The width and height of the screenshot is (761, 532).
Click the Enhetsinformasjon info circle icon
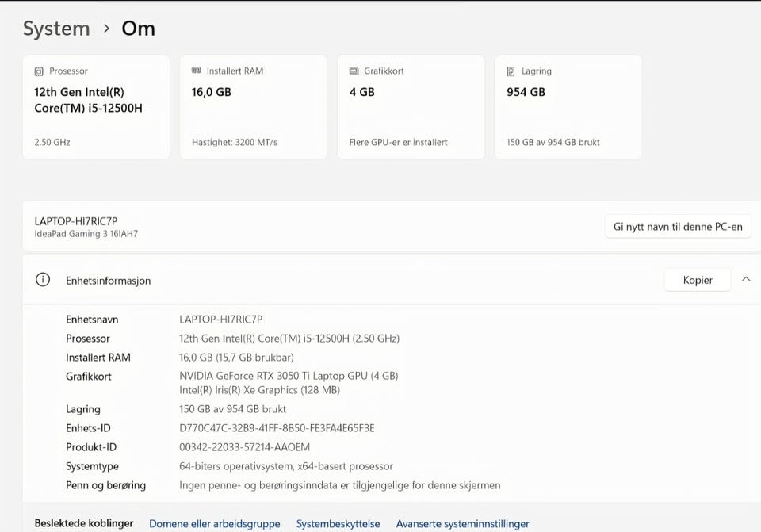[43, 280]
